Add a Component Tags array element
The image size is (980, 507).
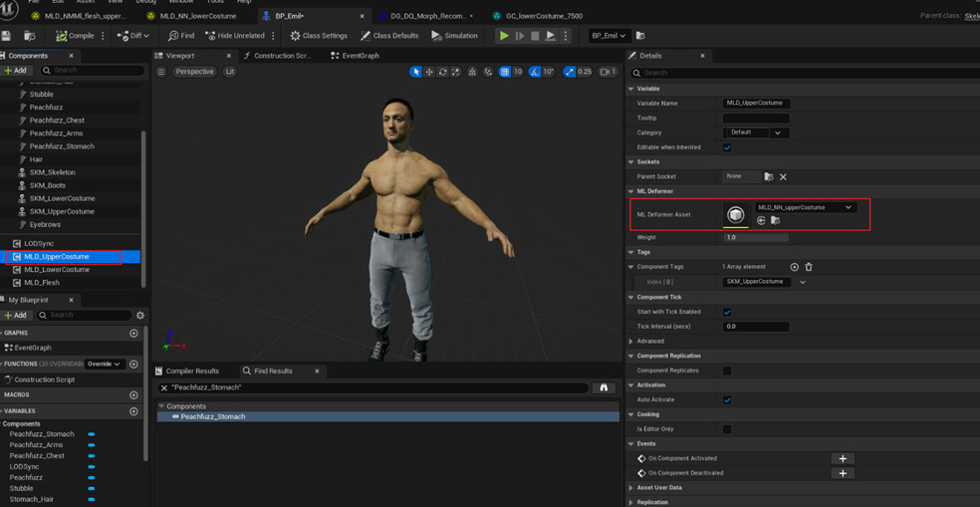(795, 267)
